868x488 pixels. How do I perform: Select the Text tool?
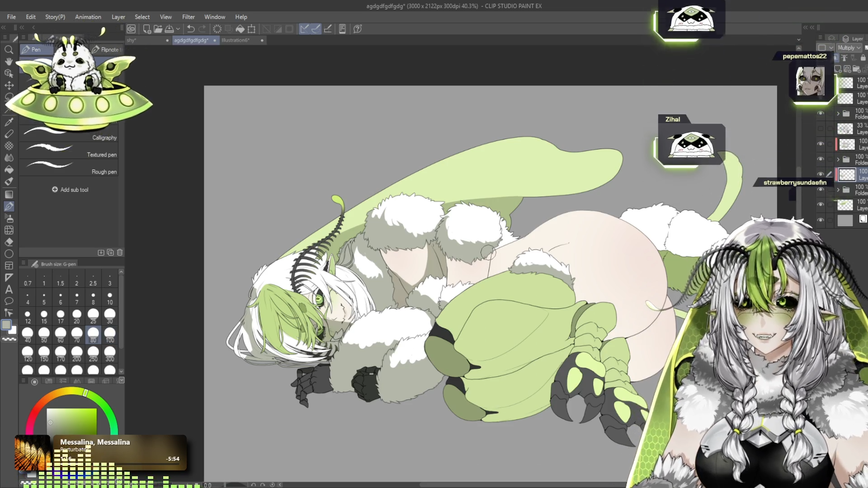click(x=9, y=290)
